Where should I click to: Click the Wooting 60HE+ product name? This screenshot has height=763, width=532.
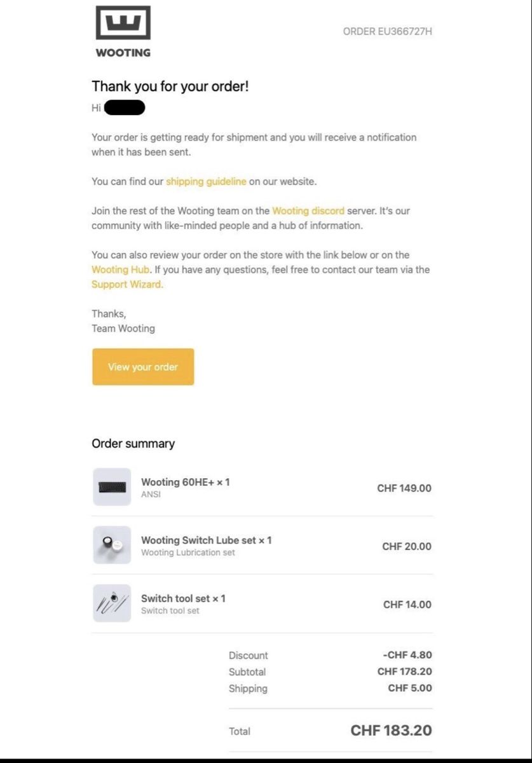coord(186,482)
